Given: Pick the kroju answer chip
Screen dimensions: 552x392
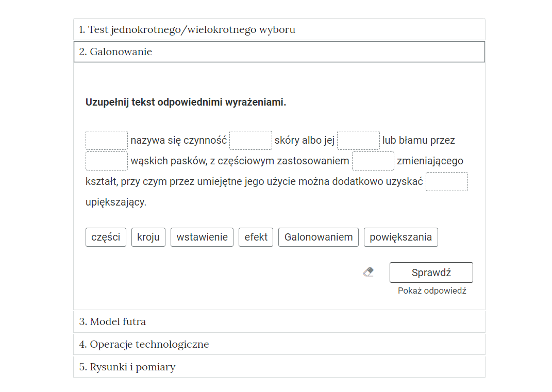Looking at the screenshot, I should [148, 237].
